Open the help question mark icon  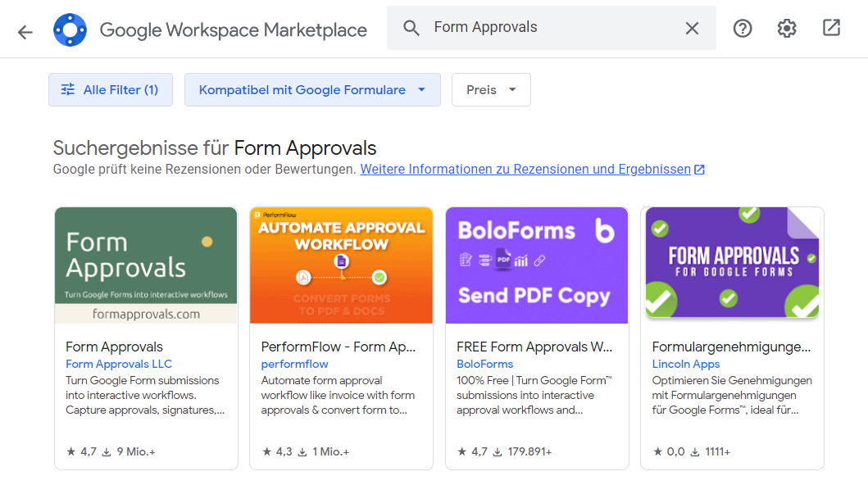(743, 29)
